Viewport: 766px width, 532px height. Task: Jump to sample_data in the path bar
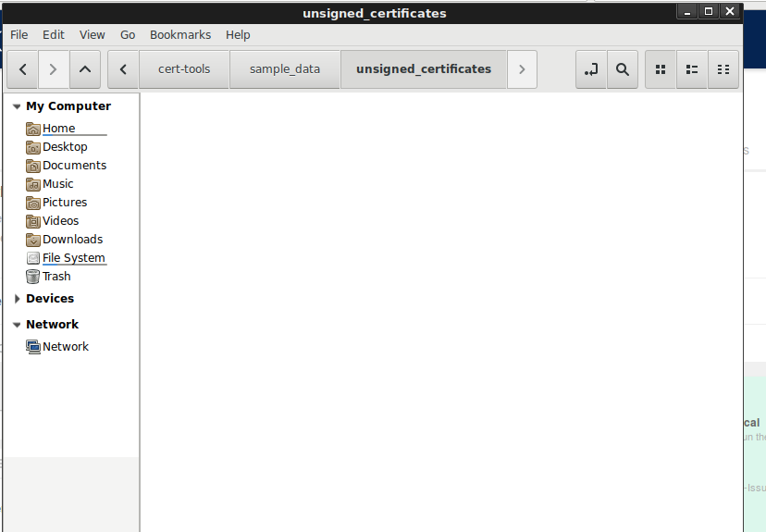[x=285, y=69]
